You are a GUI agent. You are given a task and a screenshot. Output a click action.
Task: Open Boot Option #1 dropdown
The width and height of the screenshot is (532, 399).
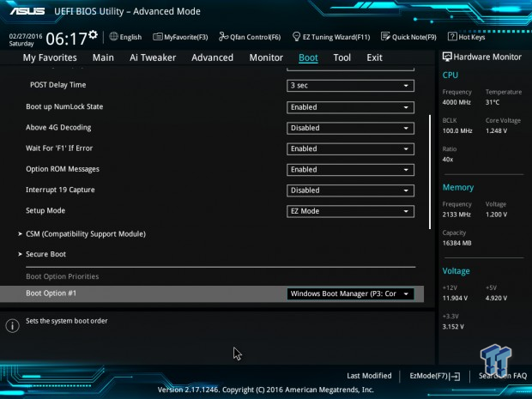(350, 293)
